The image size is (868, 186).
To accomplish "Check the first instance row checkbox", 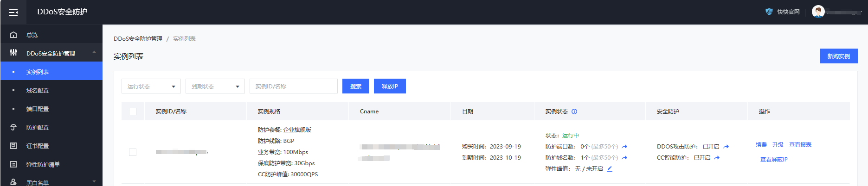I will tap(133, 152).
